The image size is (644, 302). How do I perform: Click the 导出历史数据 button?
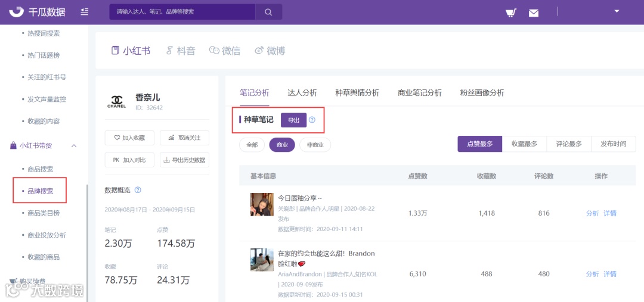coord(184,160)
